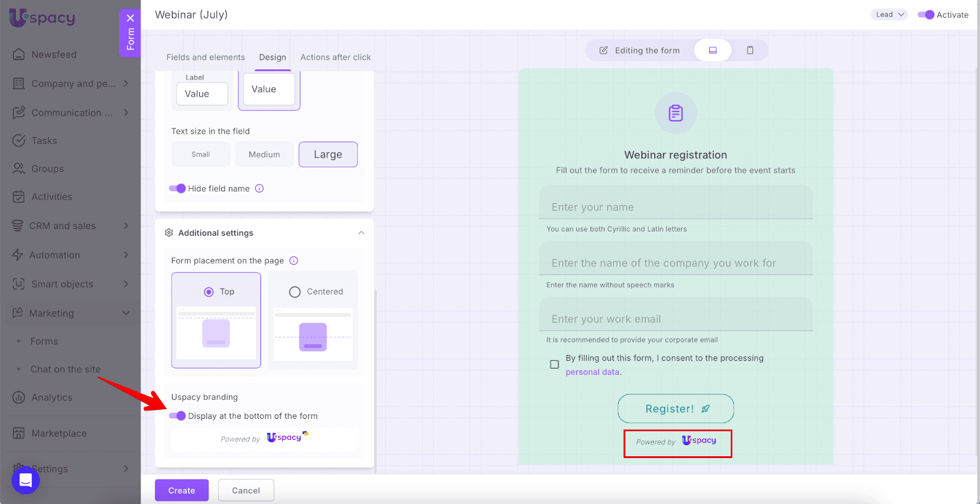
Task: Expand Settings submenu arrow
Action: (x=126, y=468)
